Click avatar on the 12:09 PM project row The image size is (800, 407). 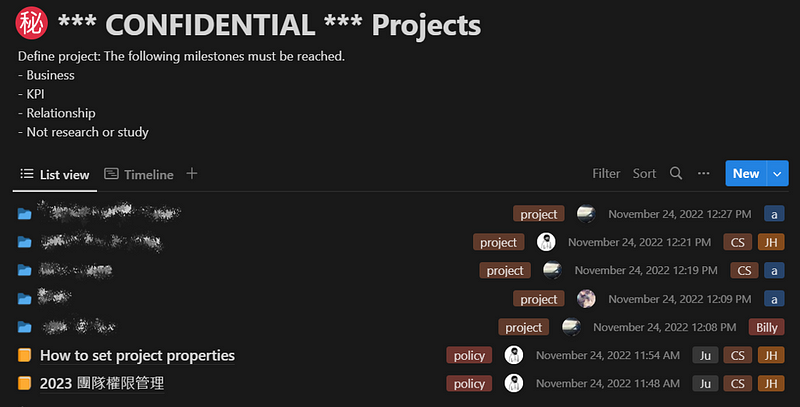pyautogui.click(x=586, y=298)
